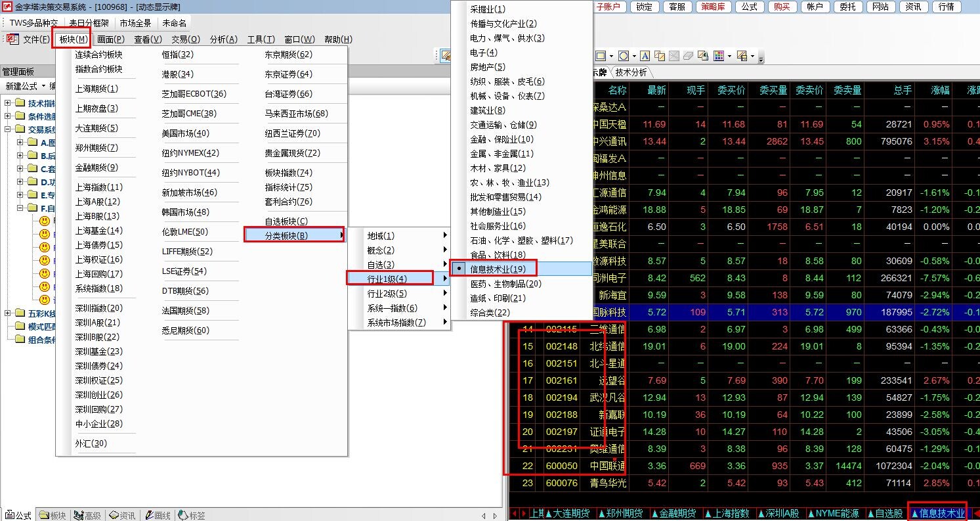
Task: Click the 板块 folder icon tab at bottom
Action: 53,515
